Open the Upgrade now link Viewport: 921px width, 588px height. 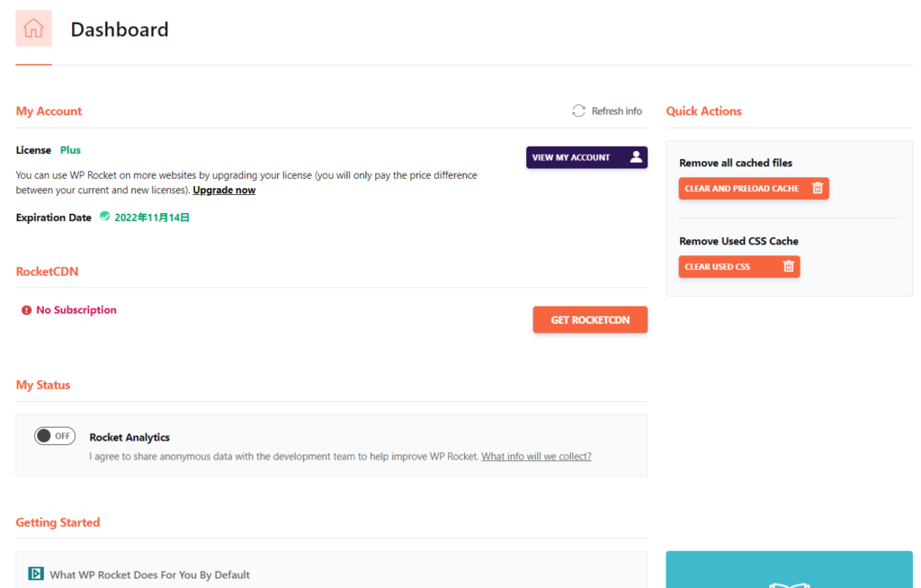pyautogui.click(x=224, y=191)
